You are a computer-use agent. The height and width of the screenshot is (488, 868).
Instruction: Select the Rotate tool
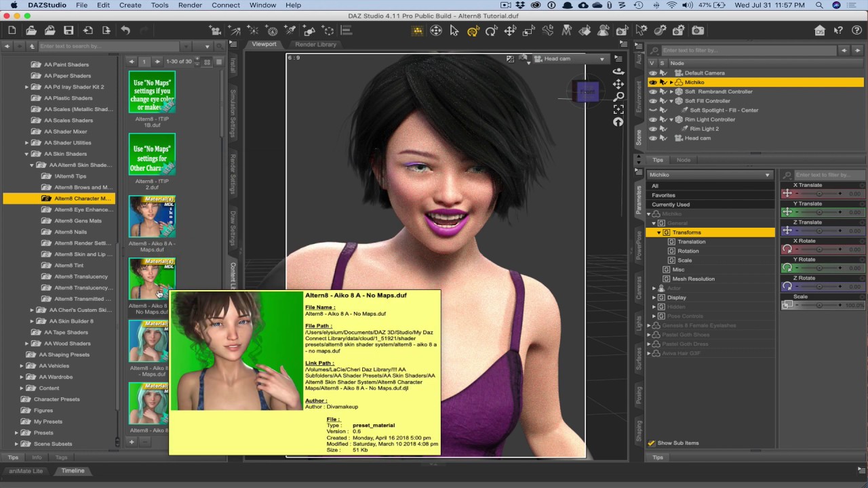[x=491, y=30]
